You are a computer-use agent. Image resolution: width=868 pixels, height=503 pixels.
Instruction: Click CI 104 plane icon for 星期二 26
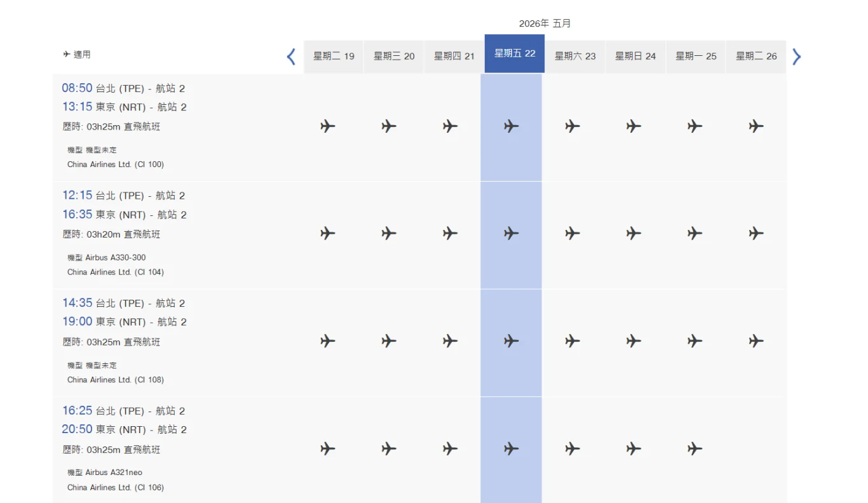(x=756, y=234)
